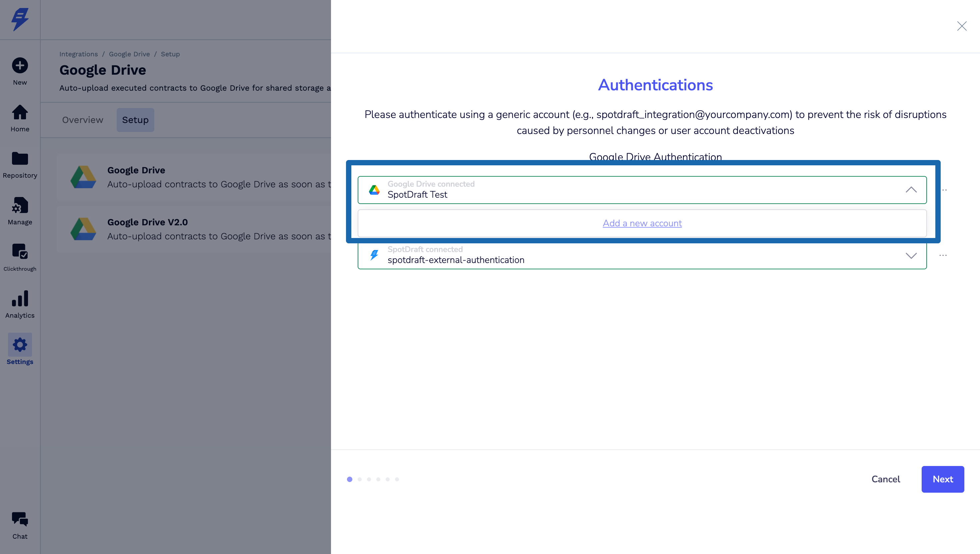Go to Home in sidebar
Viewport: 980px width, 554px height.
pos(20,113)
